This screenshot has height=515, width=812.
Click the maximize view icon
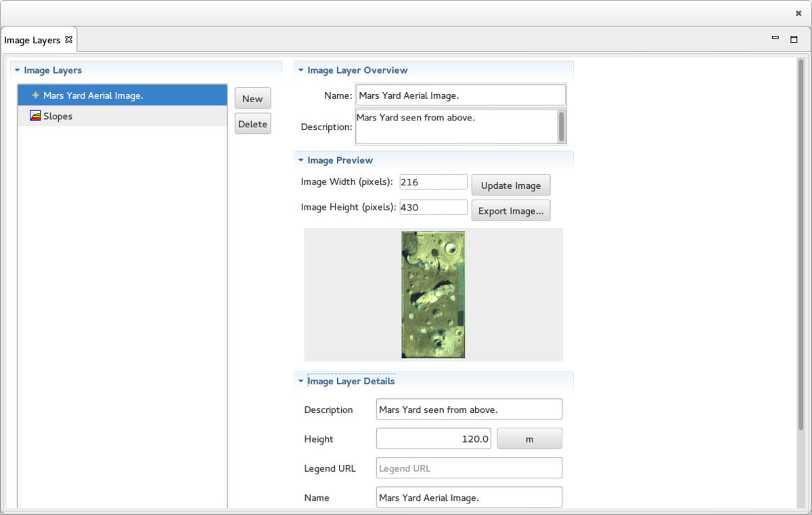pyautogui.click(x=794, y=39)
